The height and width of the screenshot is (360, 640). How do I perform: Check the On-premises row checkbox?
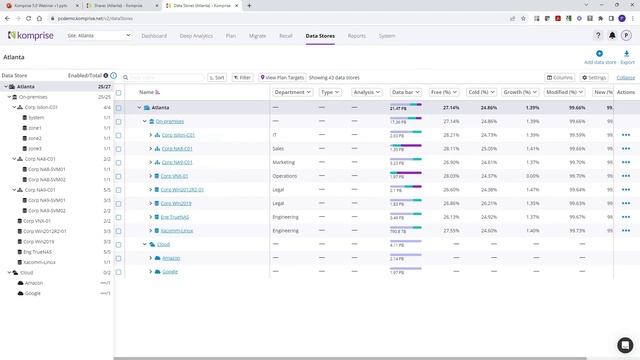click(118, 122)
